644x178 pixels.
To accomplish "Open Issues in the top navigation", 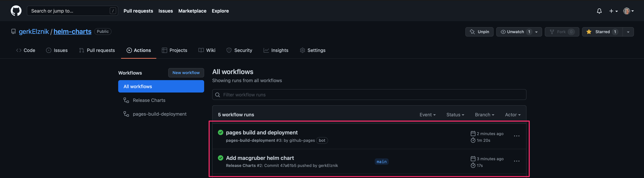I will tap(166, 11).
